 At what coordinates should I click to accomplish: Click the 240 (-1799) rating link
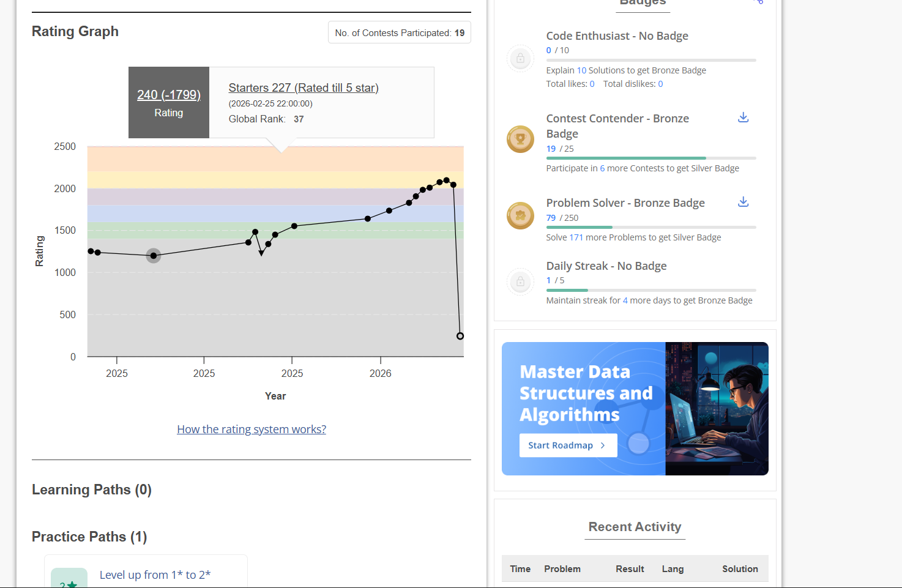(169, 95)
